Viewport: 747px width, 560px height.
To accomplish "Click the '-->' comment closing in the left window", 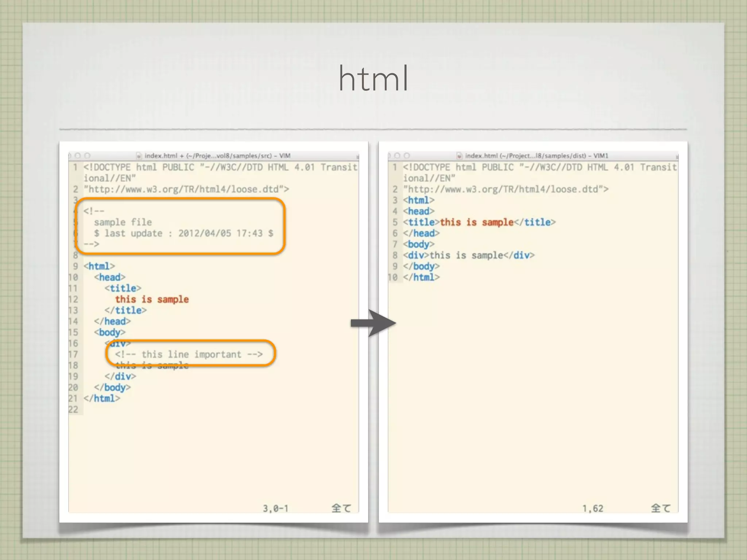I will [x=91, y=244].
